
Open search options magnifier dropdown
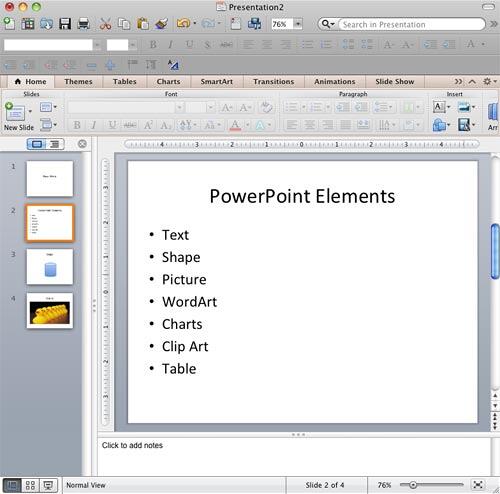328,24
